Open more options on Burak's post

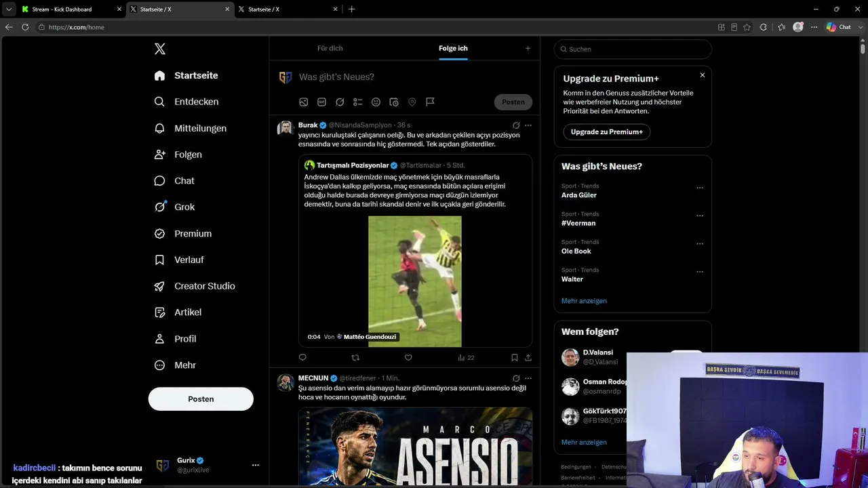[528, 125]
